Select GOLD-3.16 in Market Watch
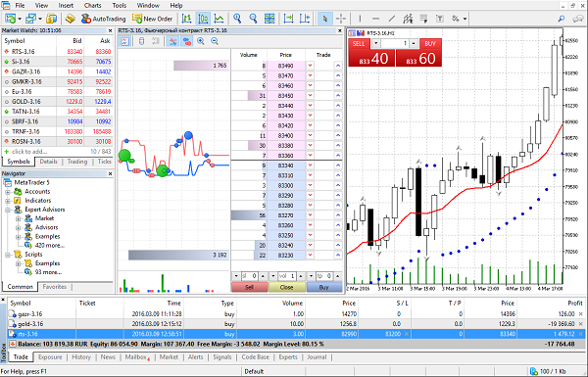The height and width of the screenshot is (377, 588). pyautogui.click(x=58, y=102)
